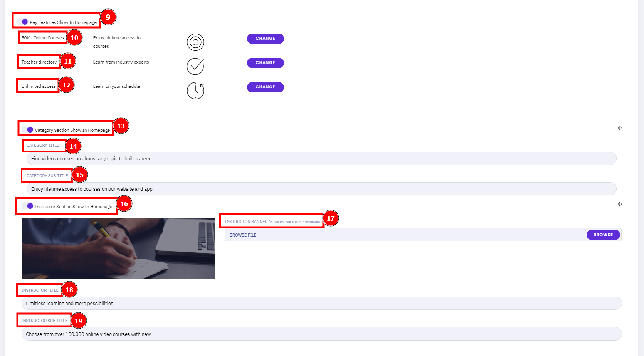
Task: Click the Browse File input area
Action: coord(405,235)
